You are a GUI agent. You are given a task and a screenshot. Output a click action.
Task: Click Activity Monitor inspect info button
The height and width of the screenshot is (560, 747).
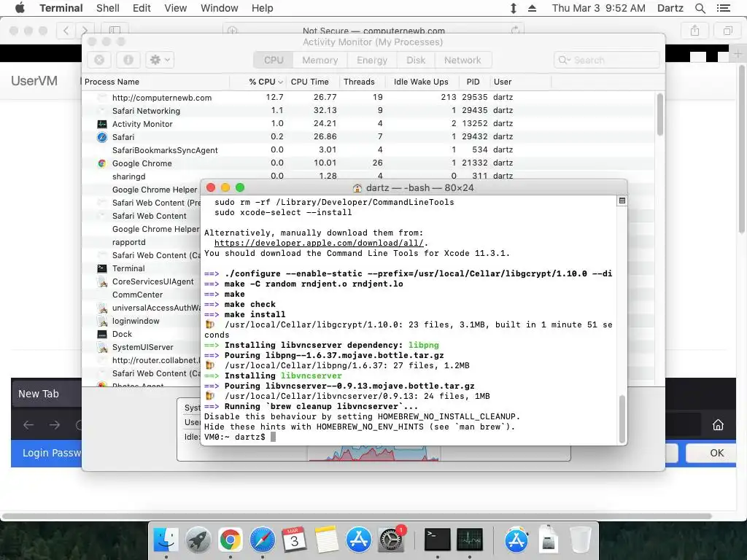(x=128, y=60)
